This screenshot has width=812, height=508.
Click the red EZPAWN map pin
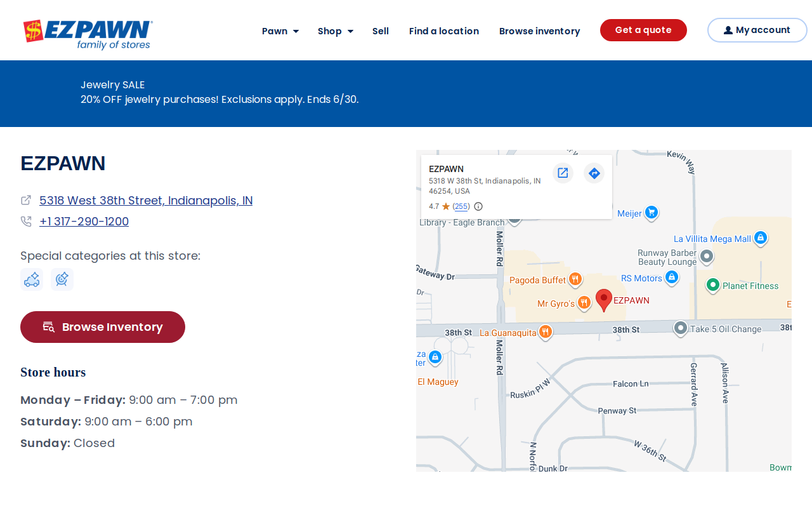coord(604,300)
